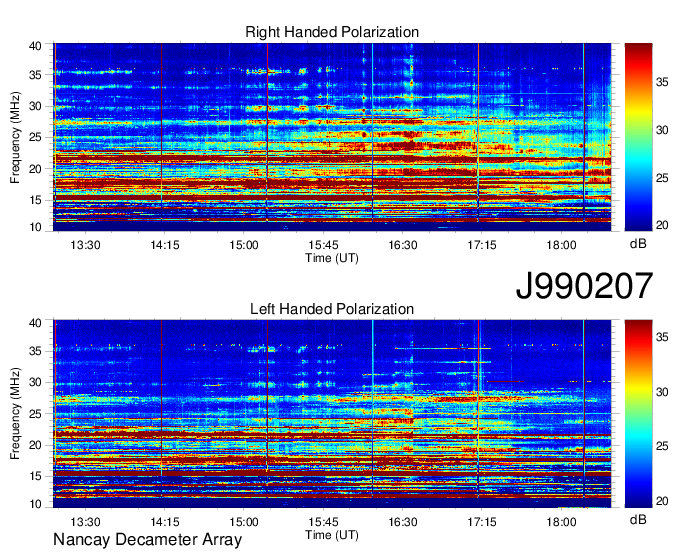Click the "Left Handed Polarization" plot title
680x552 pixels.
click(332, 309)
